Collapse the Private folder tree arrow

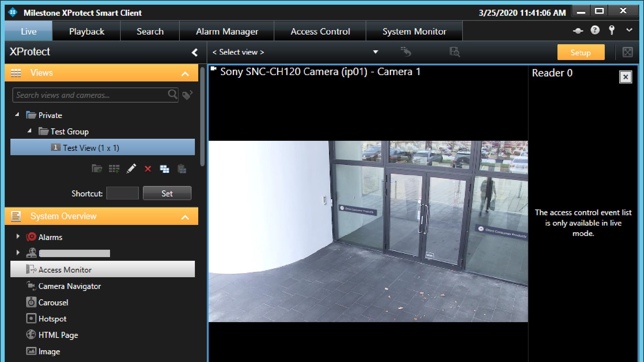tap(17, 115)
